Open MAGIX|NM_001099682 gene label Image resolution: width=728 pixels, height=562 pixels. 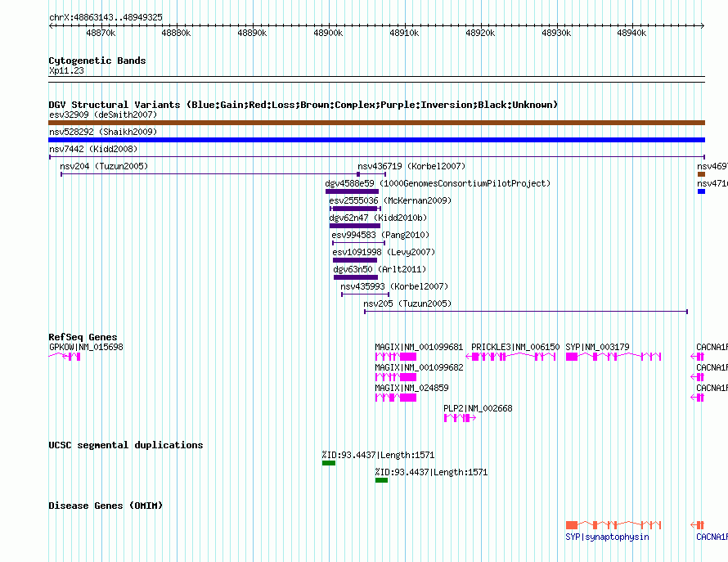coord(419,367)
